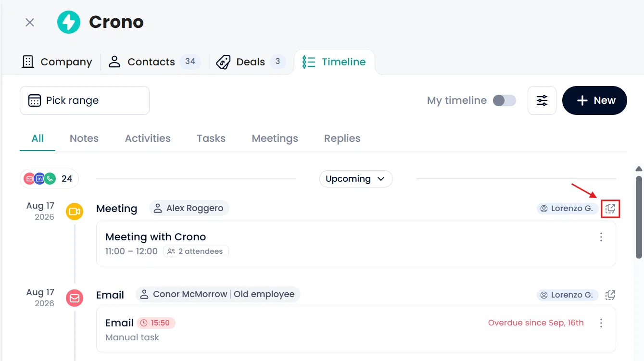This screenshot has width=644, height=361.
Task: Expand the Upcoming dropdown
Action: pyautogui.click(x=356, y=179)
